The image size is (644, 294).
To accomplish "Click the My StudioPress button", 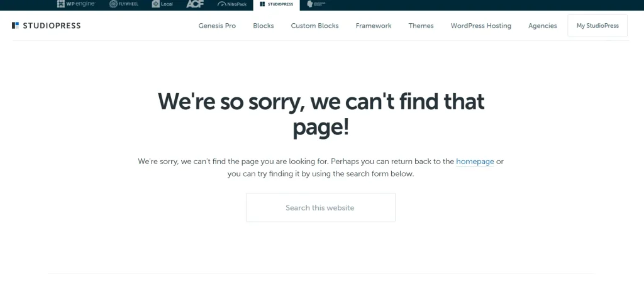I will coord(597,25).
